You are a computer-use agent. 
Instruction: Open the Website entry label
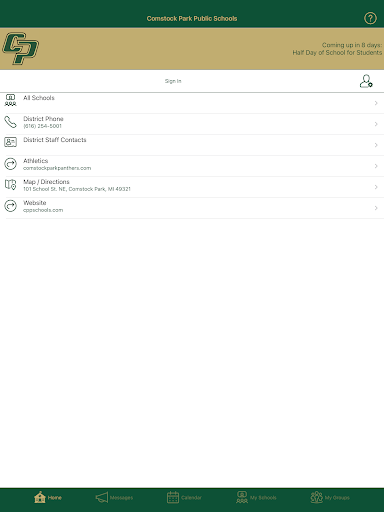point(35,203)
